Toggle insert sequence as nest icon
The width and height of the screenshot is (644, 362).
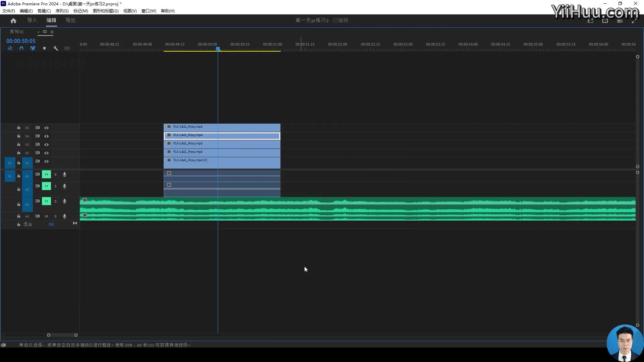[x=10, y=48]
